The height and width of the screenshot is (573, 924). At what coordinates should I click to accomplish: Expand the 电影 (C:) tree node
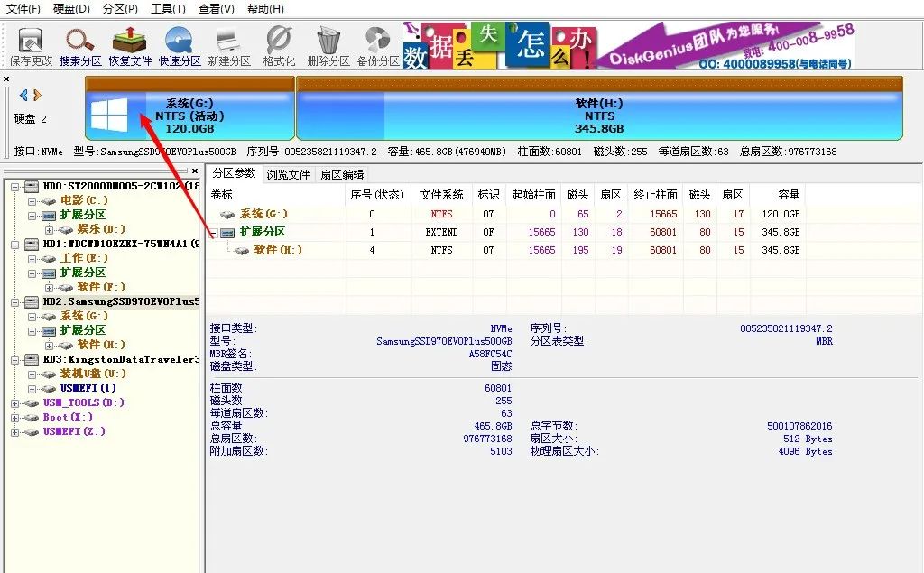[x=32, y=201]
